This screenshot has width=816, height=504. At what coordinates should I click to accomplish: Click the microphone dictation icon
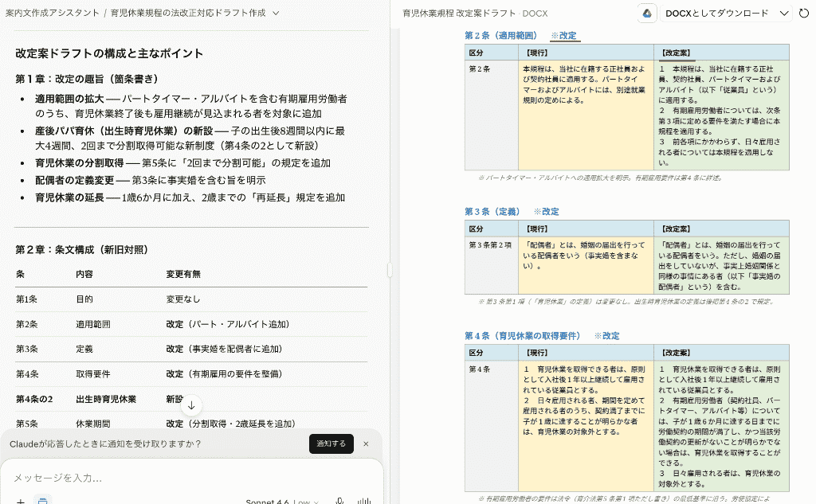coord(339,502)
